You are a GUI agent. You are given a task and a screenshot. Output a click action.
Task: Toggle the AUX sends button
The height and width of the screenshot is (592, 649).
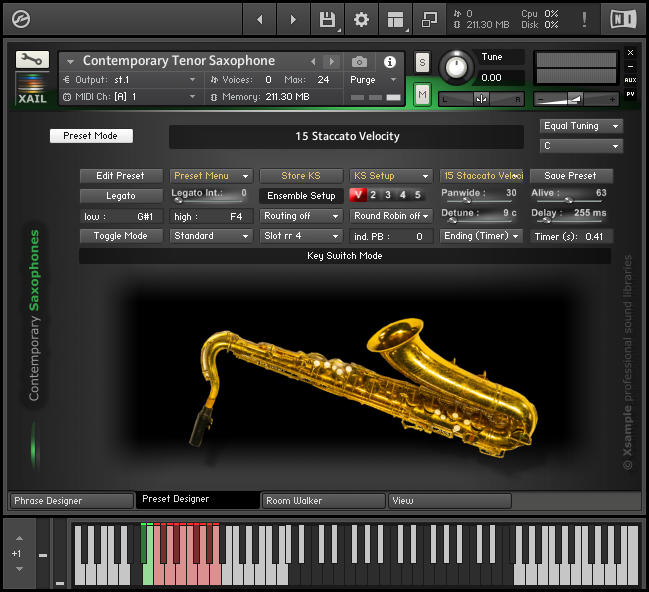630,80
